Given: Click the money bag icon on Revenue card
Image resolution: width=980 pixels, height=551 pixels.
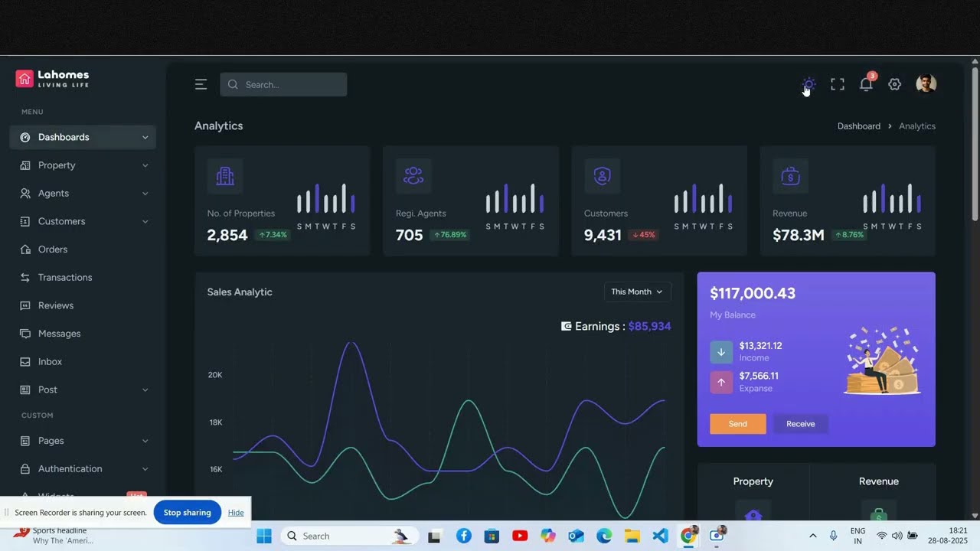Looking at the screenshot, I should [790, 176].
